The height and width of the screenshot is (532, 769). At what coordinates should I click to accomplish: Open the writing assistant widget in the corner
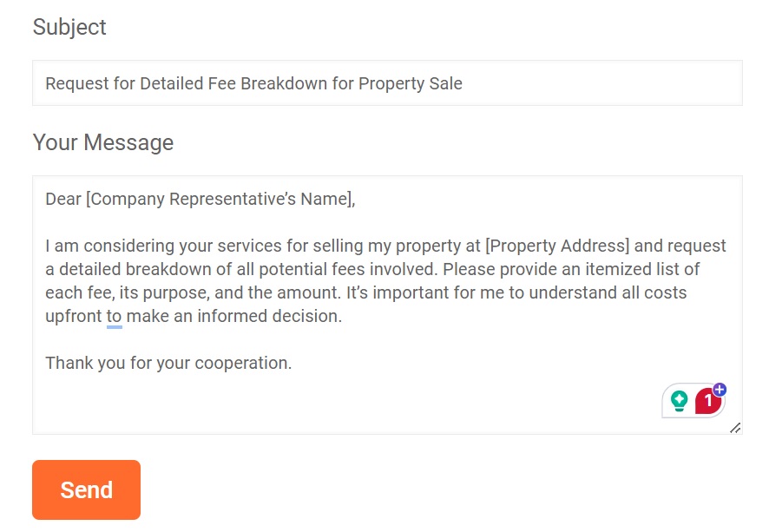pyautogui.click(x=694, y=401)
